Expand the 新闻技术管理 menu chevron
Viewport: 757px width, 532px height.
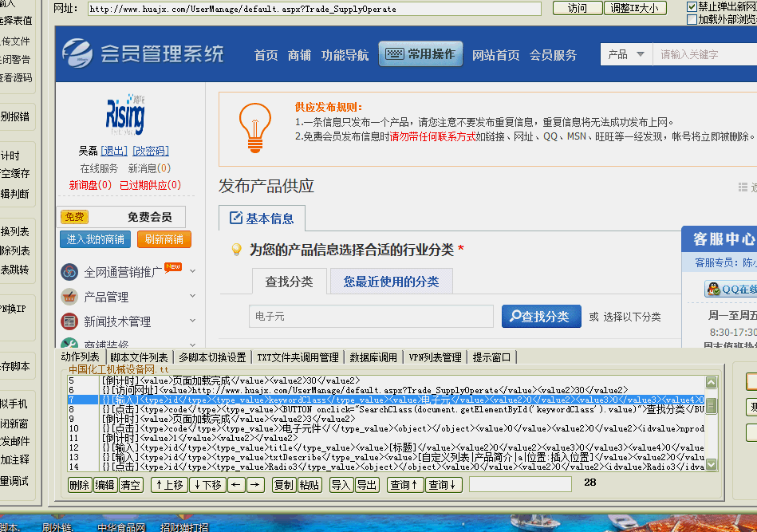pyautogui.click(x=192, y=320)
